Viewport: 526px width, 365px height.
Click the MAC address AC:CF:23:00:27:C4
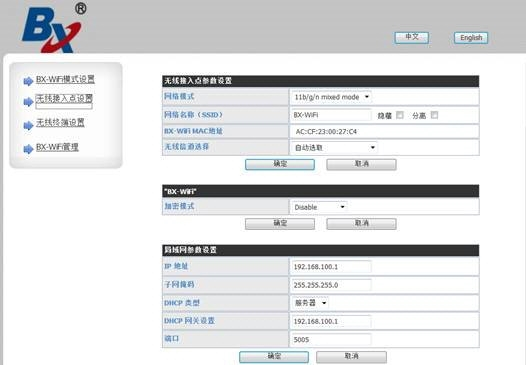(326, 132)
